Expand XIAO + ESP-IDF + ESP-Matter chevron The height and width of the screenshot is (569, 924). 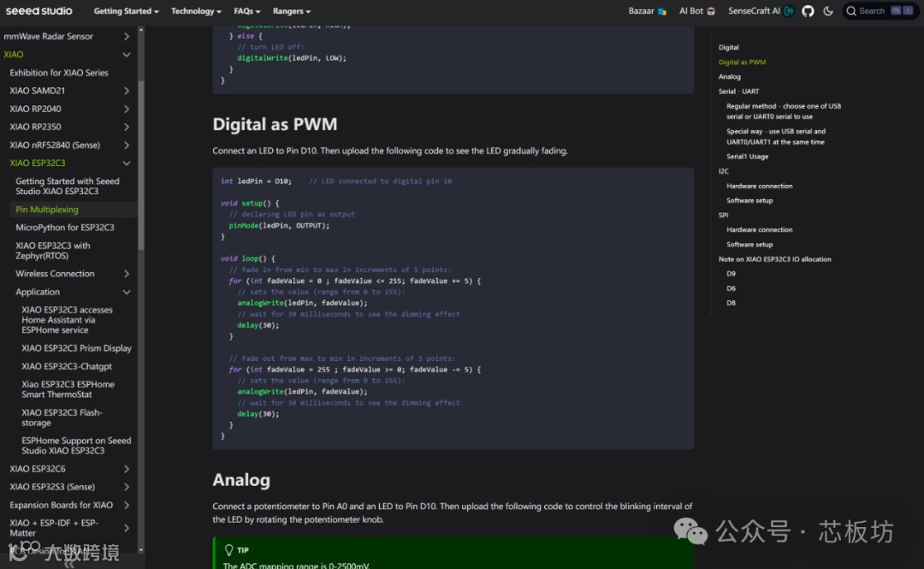tap(126, 528)
